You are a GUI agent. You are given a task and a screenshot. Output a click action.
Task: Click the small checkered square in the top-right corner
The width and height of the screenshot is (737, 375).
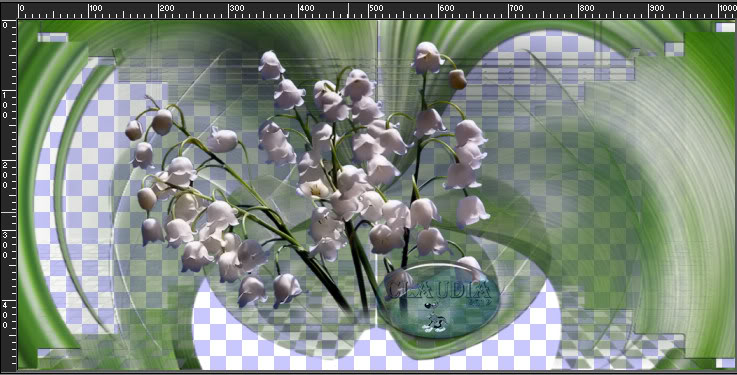tap(724, 27)
